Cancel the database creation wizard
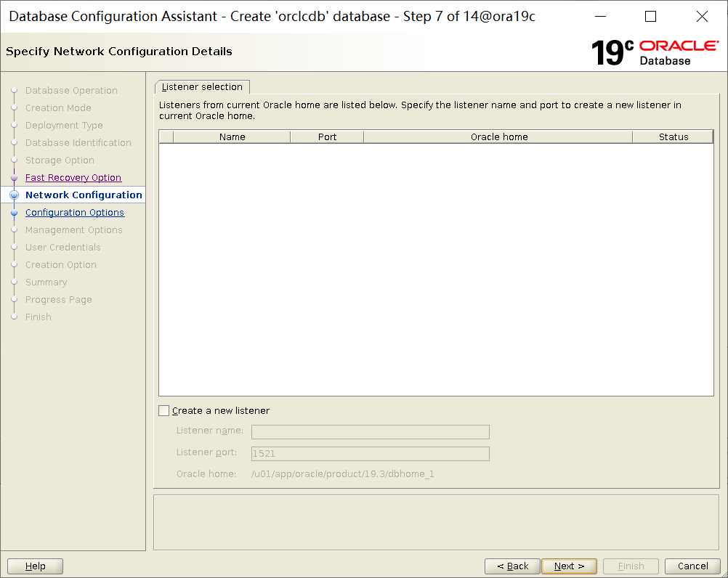Image resolution: width=728 pixels, height=578 pixels. tap(692, 566)
